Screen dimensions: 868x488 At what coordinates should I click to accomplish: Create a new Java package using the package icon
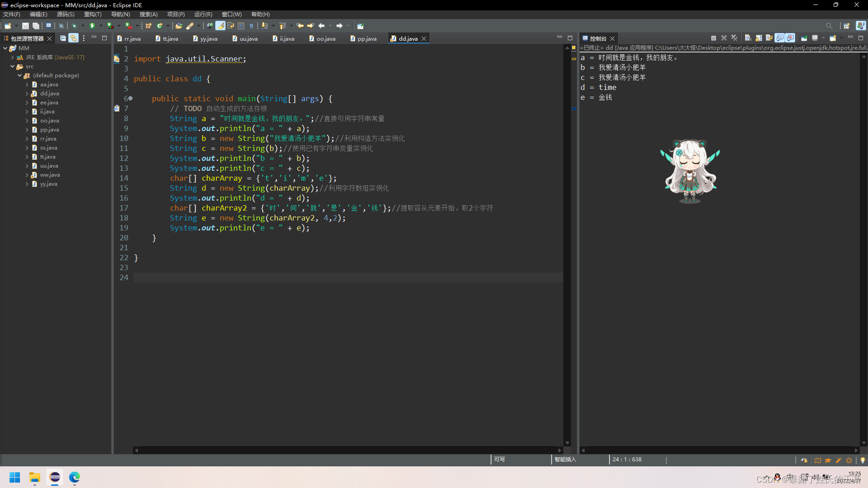(x=148, y=26)
